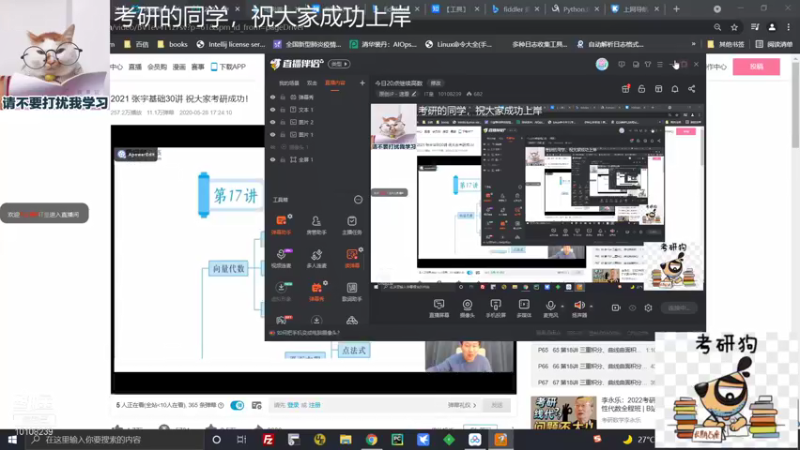Screen dimensions: 800x450
Task: Click the record video icon in streaming app
Action: pos(616,308)
